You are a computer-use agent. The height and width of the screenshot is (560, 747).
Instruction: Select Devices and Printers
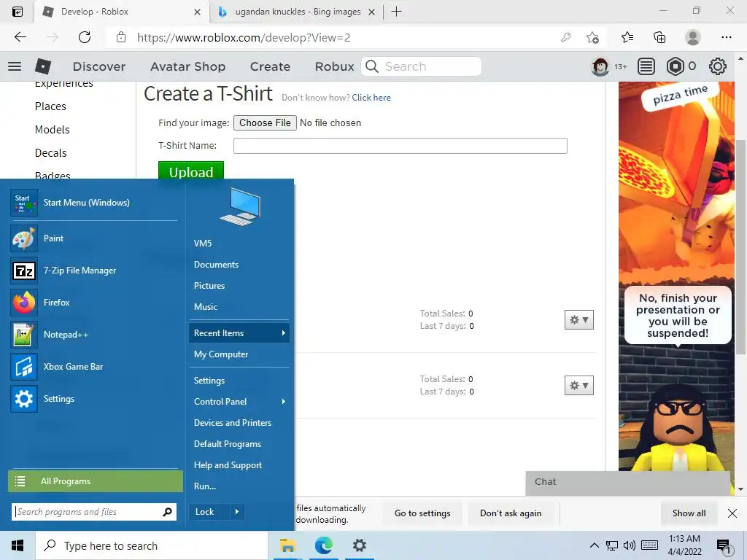click(x=233, y=423)
